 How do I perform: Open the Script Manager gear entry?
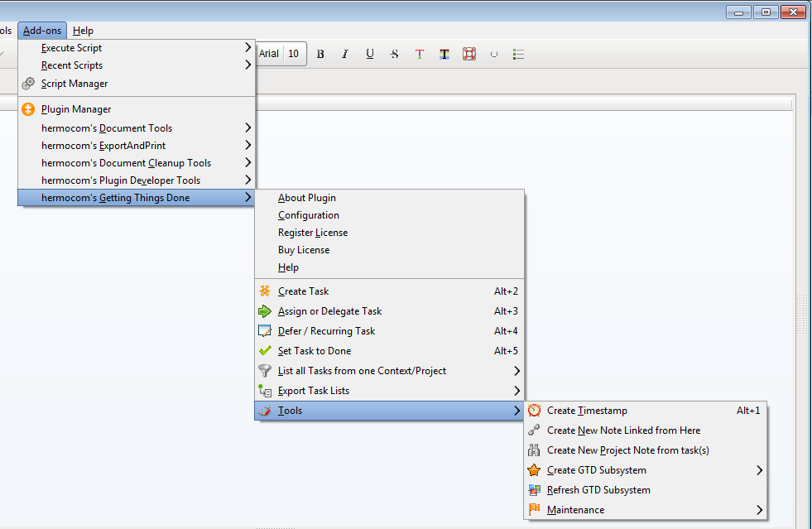(74, 84)
